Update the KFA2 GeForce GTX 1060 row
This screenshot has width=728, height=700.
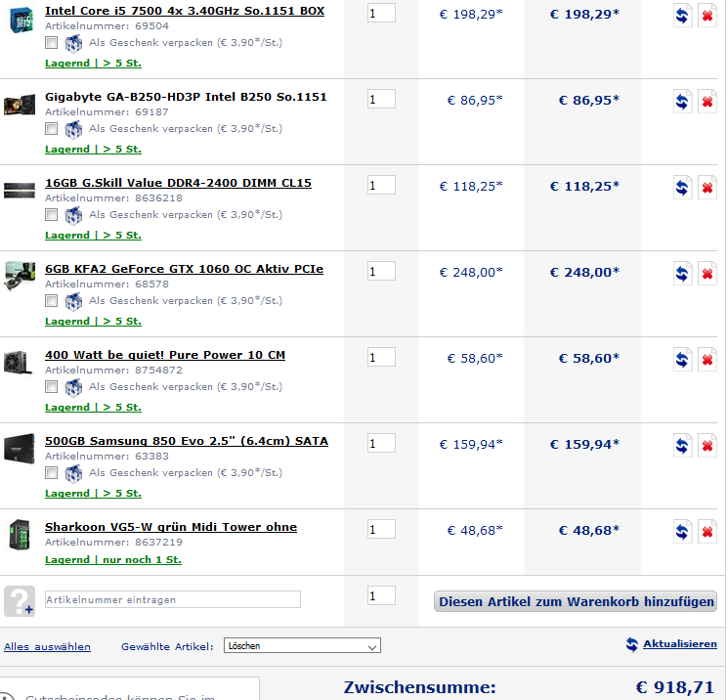tap(682, 273)
